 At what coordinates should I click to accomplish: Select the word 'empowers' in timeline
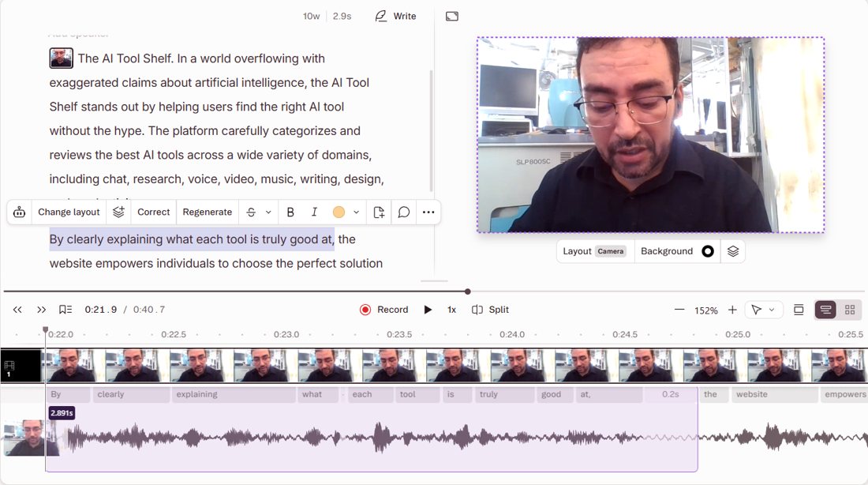pyautogui.click(x=844, y=394)
